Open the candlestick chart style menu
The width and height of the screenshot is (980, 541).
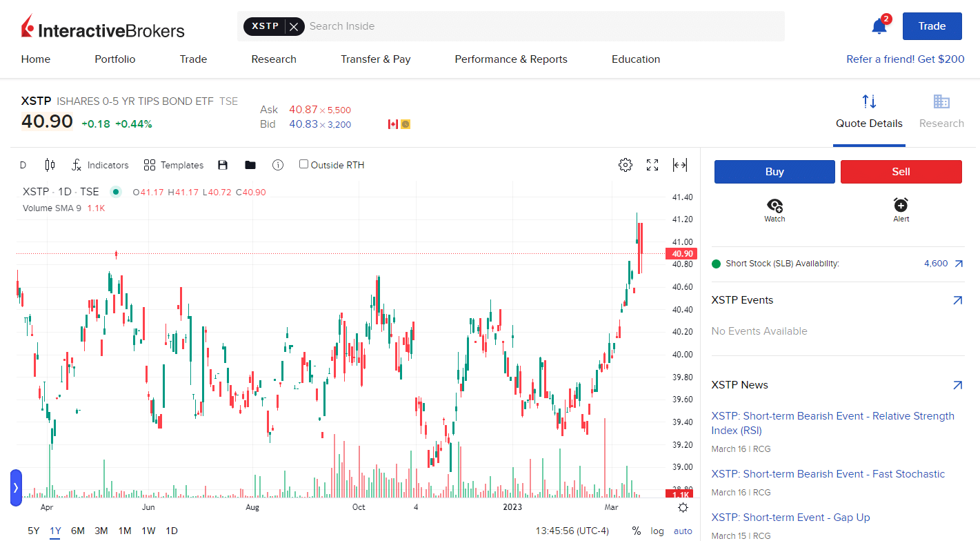point(50,165)
